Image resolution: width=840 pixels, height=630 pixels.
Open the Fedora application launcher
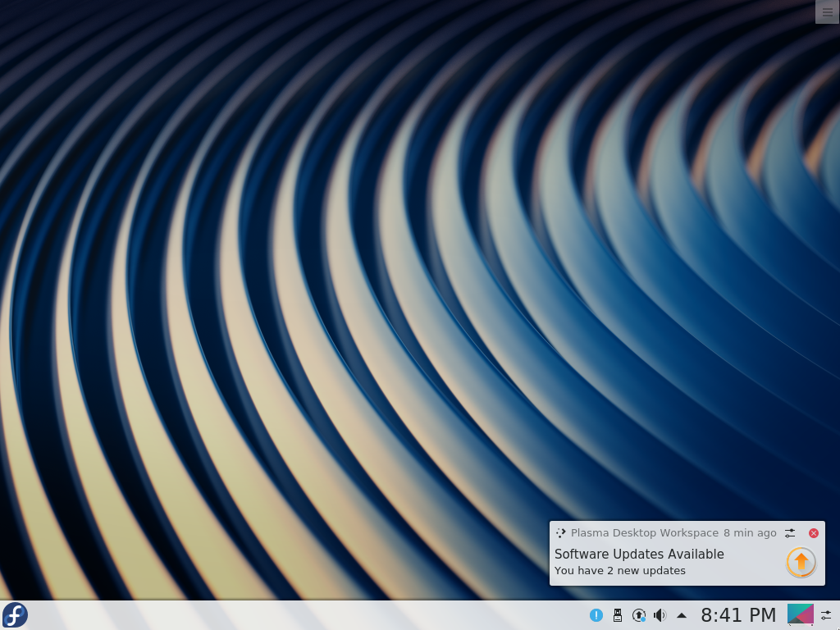click(x=15, y=615)
